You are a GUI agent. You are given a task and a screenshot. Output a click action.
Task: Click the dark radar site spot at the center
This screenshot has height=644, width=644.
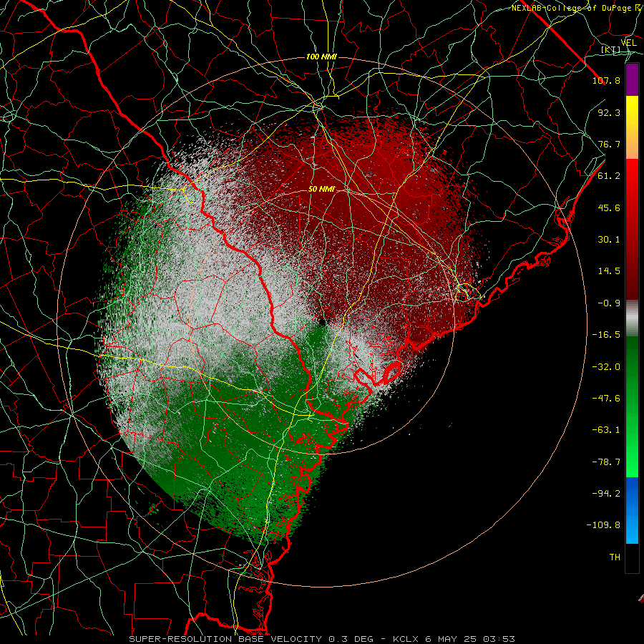(x=322, y=323)
